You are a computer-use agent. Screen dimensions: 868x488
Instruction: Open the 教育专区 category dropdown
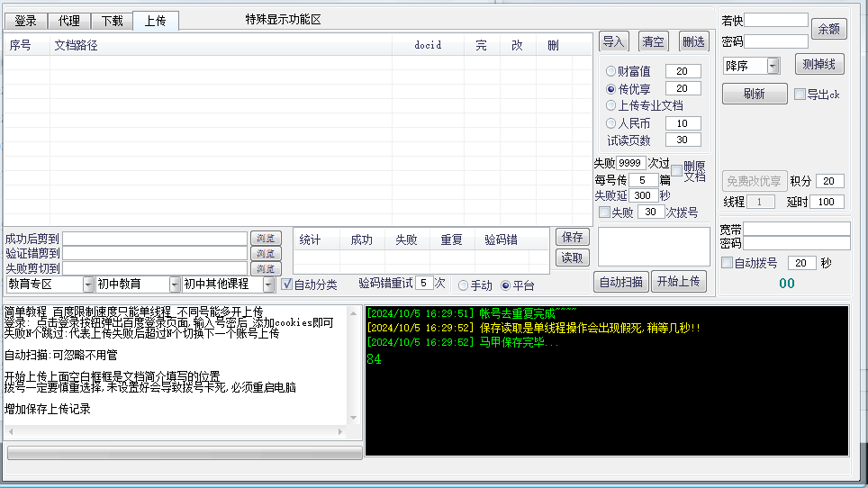88,285
